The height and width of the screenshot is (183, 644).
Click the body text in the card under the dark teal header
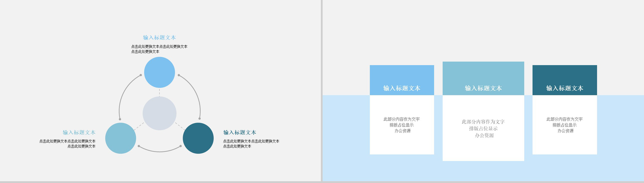click(565, 125)
